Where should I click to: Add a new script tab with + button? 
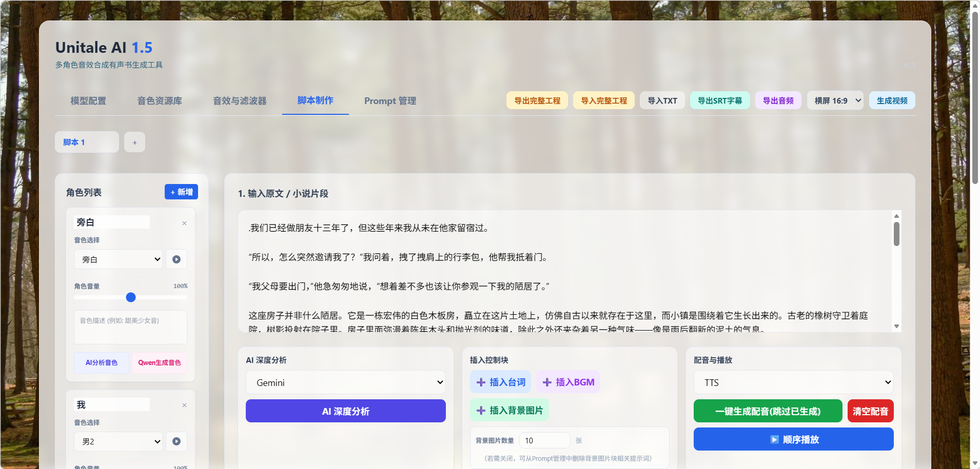tap(134, 142)
